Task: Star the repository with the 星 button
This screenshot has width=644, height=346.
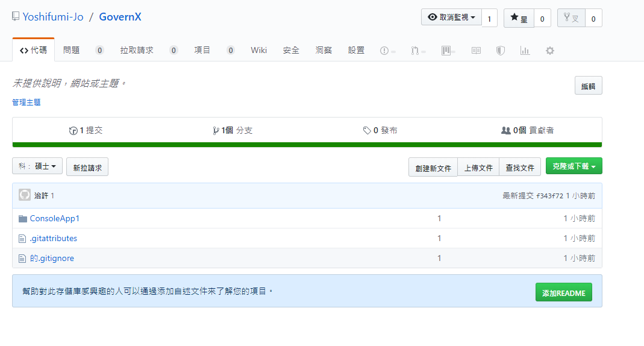Action: (x=519, y=18)
